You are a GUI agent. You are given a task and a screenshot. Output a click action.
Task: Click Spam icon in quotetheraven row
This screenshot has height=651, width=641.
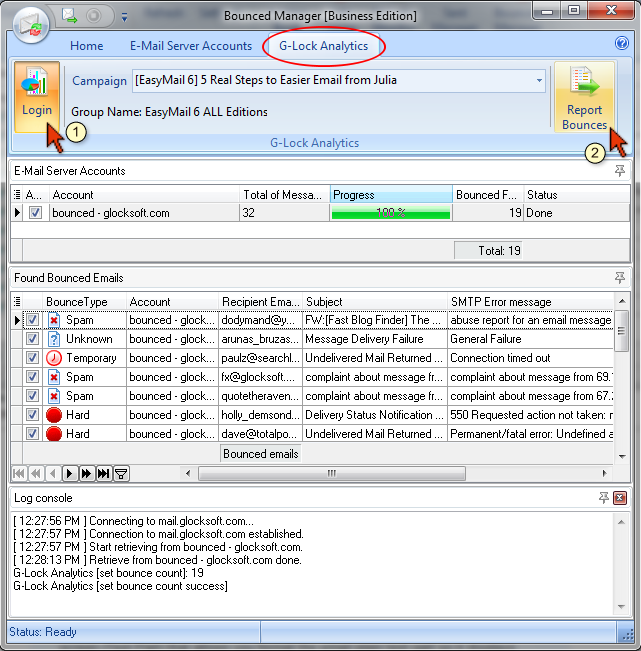(54, 396)
